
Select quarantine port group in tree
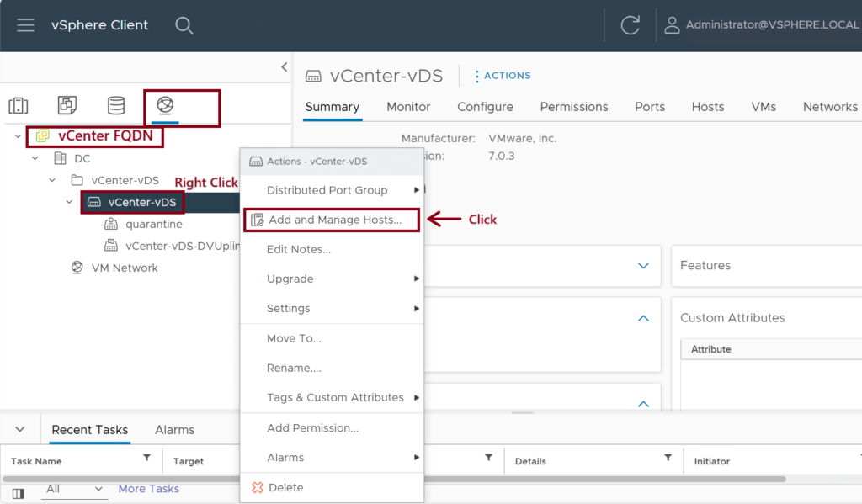[x=154, y=225]
